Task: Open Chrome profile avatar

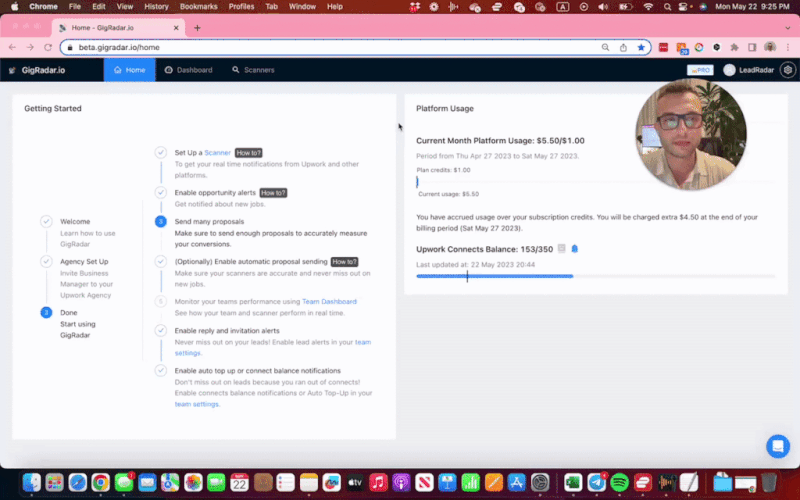Action: click(770, 47)
